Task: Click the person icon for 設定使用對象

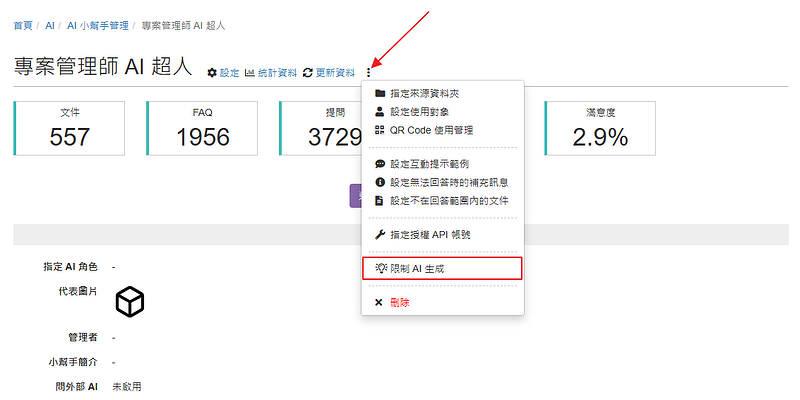Action: (379, 112)
